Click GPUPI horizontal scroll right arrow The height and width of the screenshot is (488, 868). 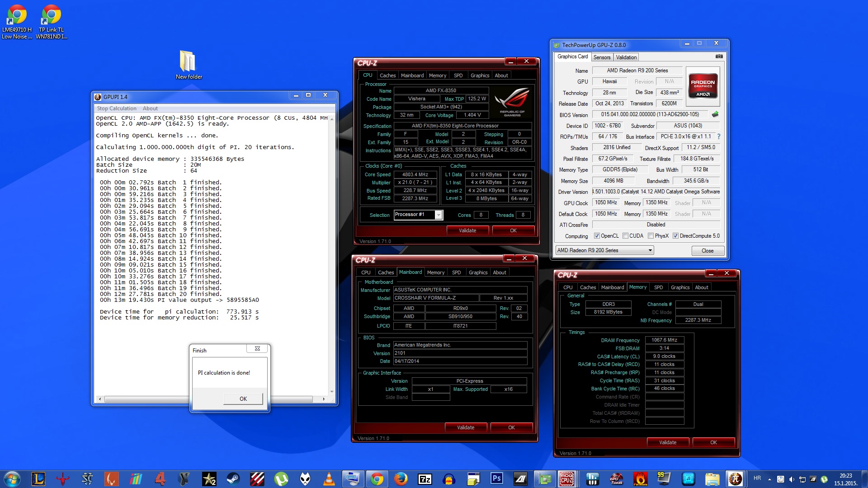click(324, 399)
